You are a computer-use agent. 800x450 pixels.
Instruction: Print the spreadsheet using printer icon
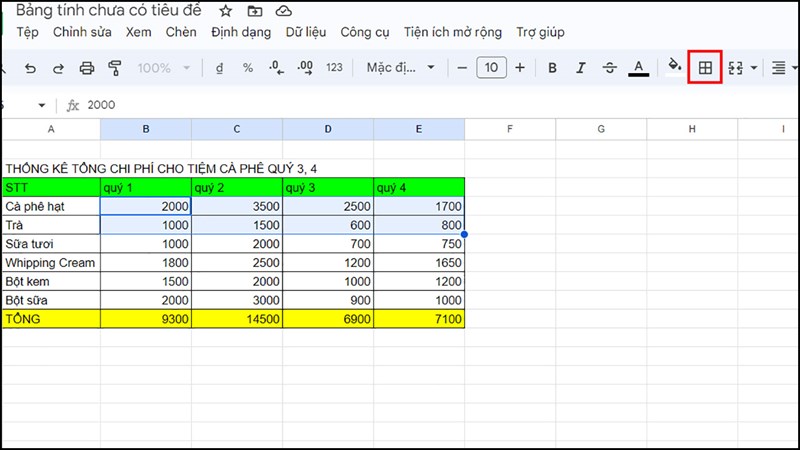tap(87, 68)
